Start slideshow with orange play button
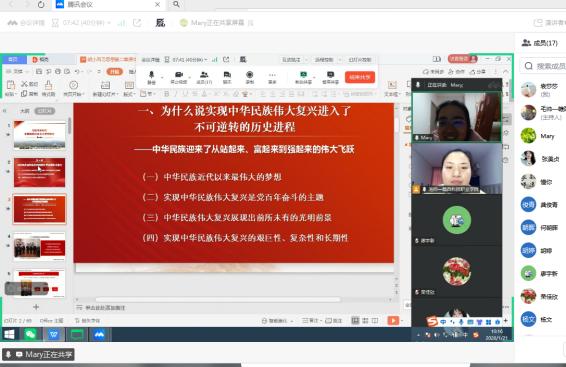 pos(393,320)
